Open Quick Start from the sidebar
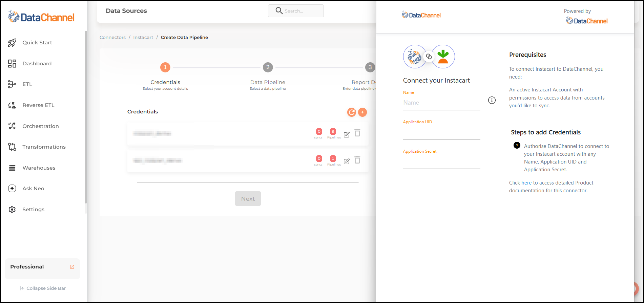 pyautogui.click(x=37, y=43)
